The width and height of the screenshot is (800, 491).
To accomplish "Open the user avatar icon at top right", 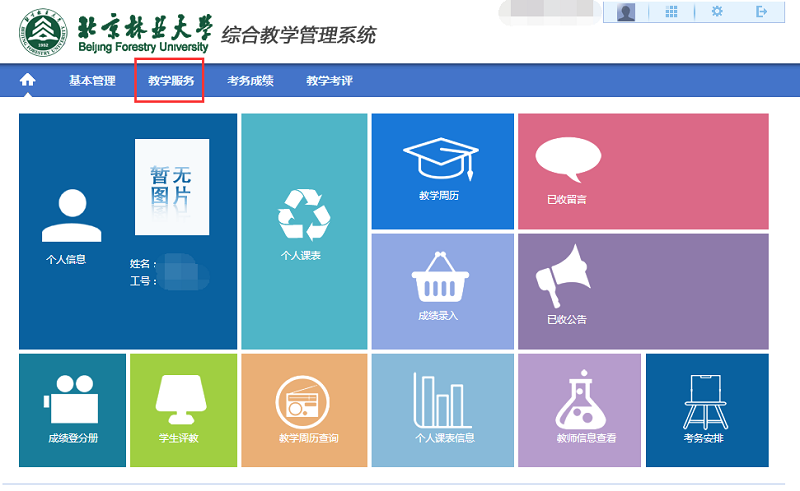I will pyautogui.click(x=626, y=12).
